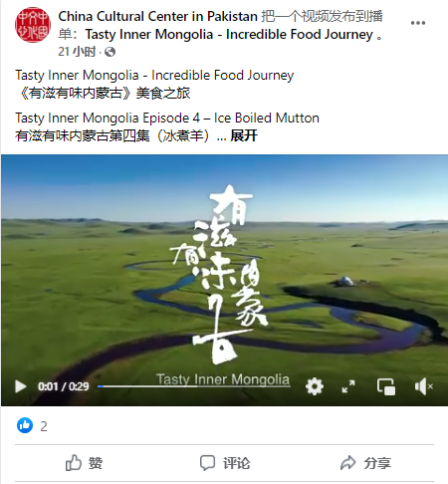View the reaction count of 2
This screenshot has width=448, height=484.
click(44, 426)
